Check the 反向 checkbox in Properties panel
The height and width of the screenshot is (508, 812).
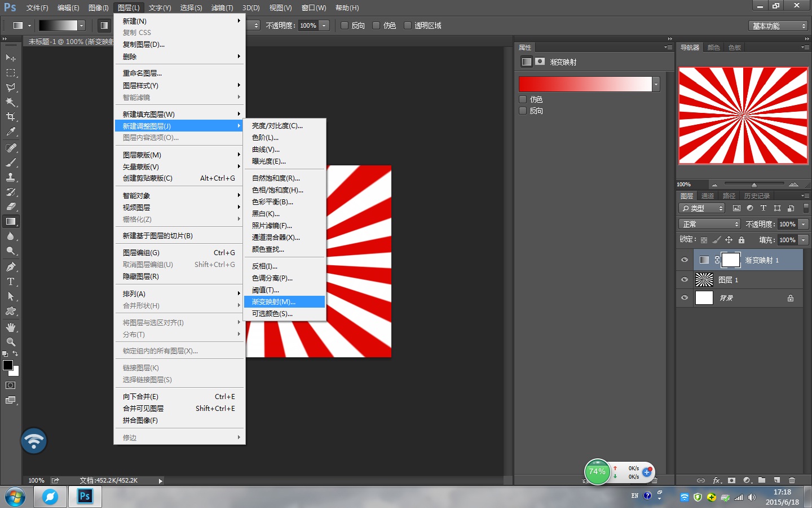(x=523, y=111)
